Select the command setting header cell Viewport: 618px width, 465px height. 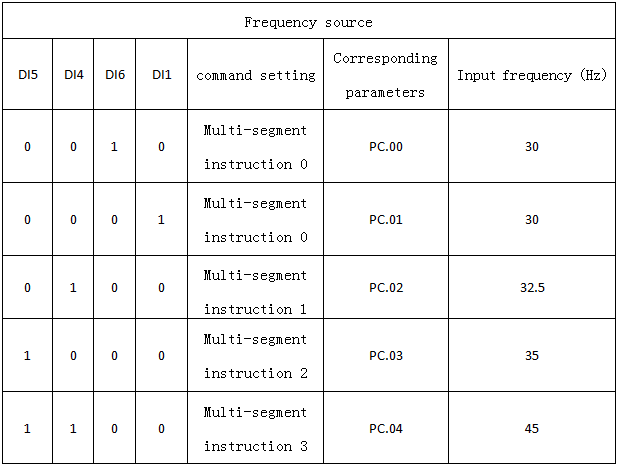255,75
